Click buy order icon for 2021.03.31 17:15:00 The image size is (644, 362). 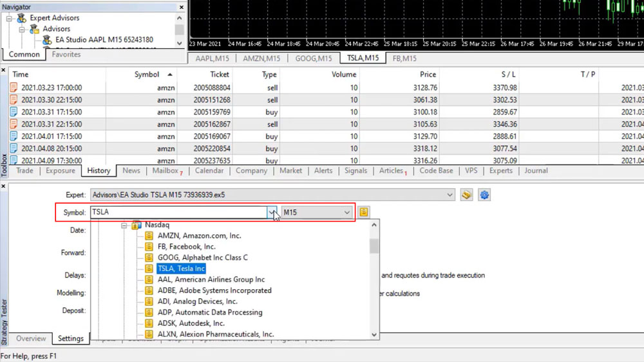(x=14, y=112)
